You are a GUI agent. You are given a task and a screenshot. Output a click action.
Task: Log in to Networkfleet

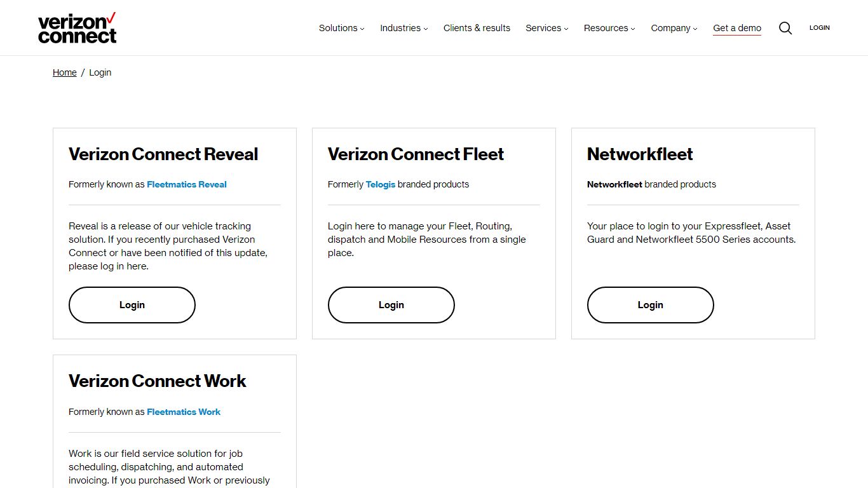pyautogui.click(x=651, y=305)
